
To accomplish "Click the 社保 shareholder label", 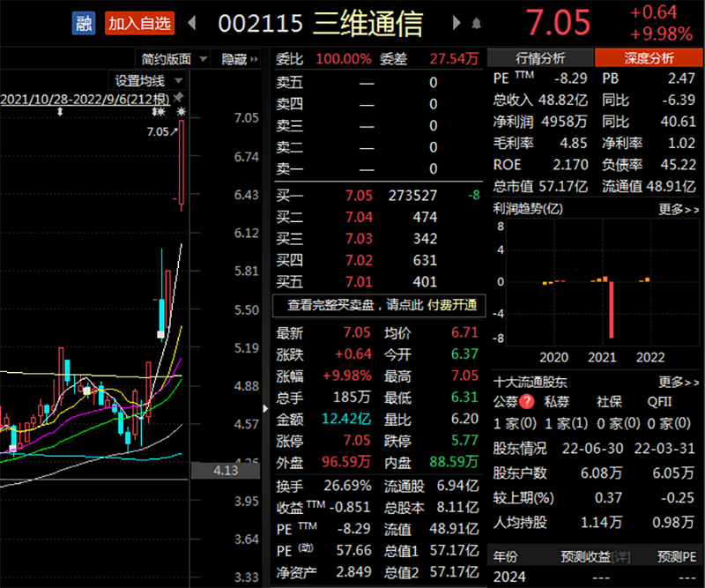I will [609, 401].
